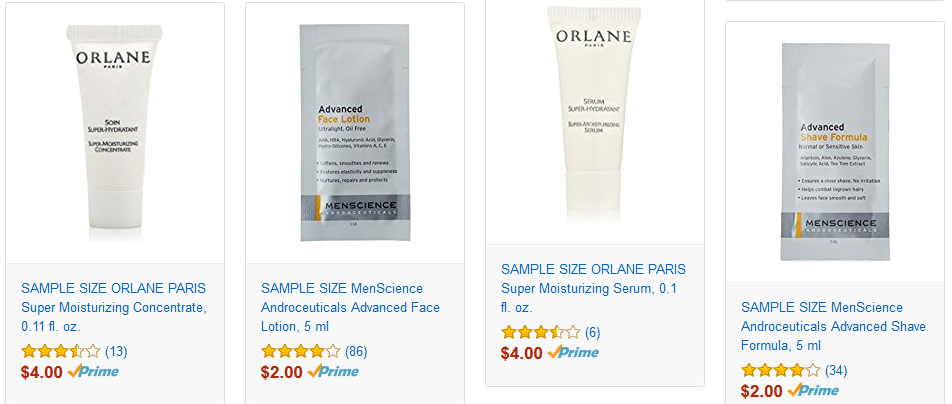The width and height of the screenshot is (952, 404).
Task: Click the Prime badge under Super Moisturizing Serum
Action: tap(573, 352)
